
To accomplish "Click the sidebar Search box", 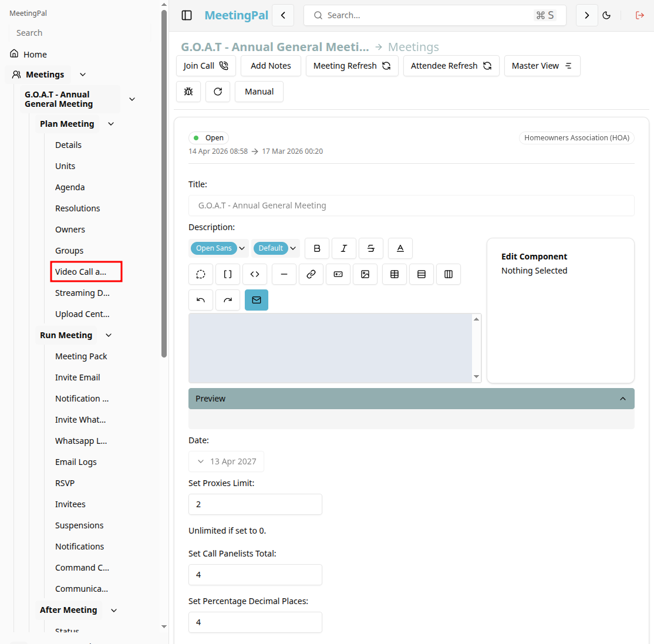I will click(79, 33).
